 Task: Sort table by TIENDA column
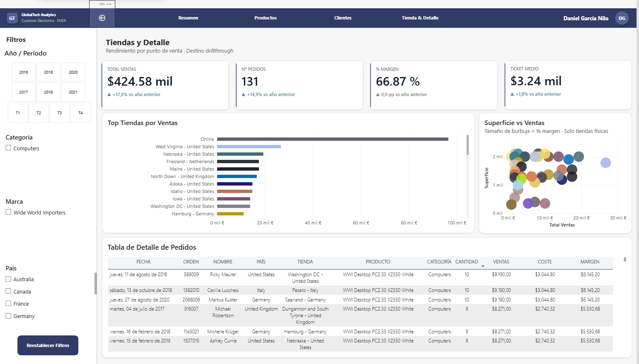point(305,262)
